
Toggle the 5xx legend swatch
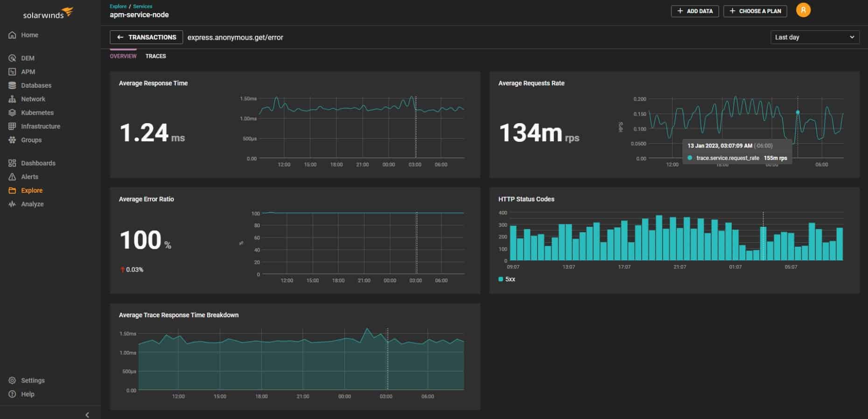[501, 279]
